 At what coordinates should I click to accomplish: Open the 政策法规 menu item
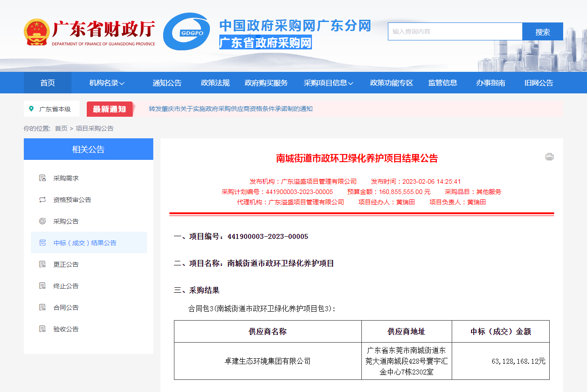(215, 83)
